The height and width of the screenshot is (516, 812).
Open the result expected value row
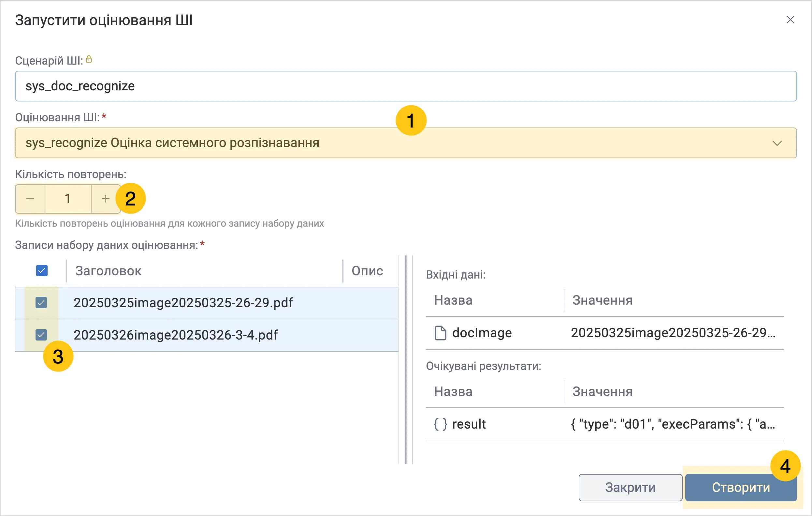[605, 424]
